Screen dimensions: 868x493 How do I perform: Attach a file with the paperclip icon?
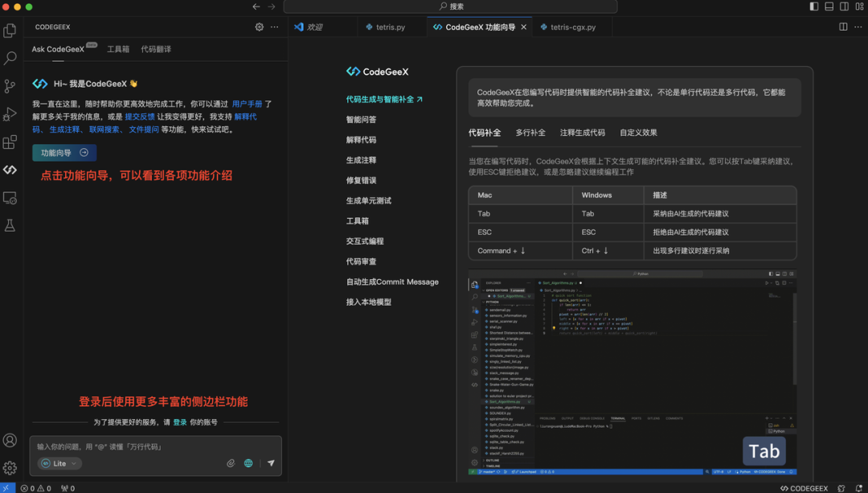(231, 463)
